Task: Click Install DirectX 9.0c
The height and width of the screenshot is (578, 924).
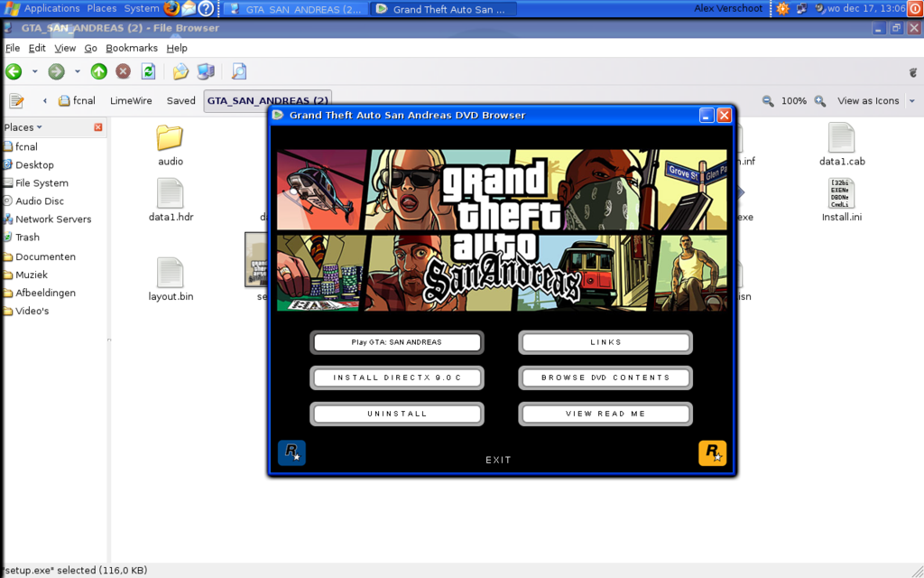Action: click(397, 378)
